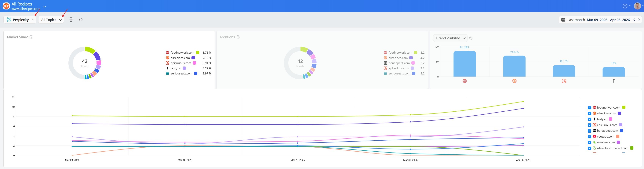Go to the previous date period
644x169 pixels.
tap(634, 20)
